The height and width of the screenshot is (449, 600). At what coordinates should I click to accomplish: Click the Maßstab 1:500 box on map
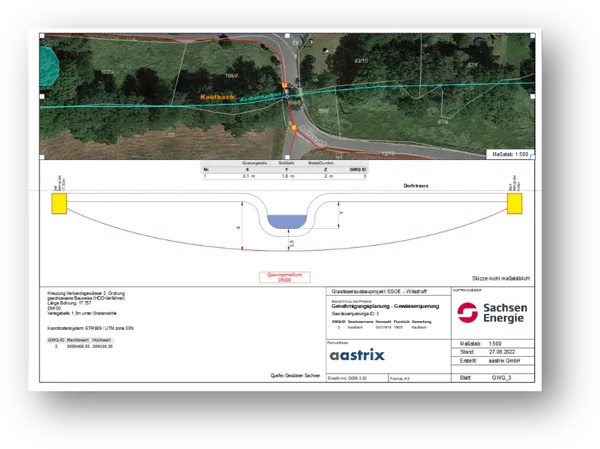pos(512,155)
